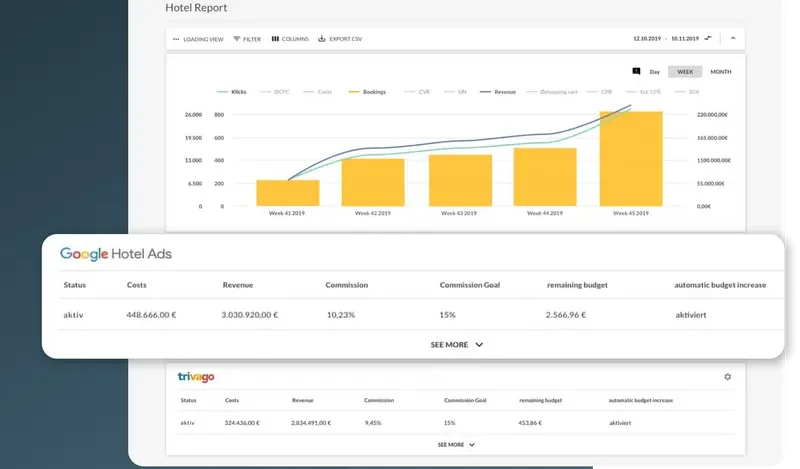Click automatic budget increase header in Google Ads
Screen dimensions: 800x469
point(720,285)
